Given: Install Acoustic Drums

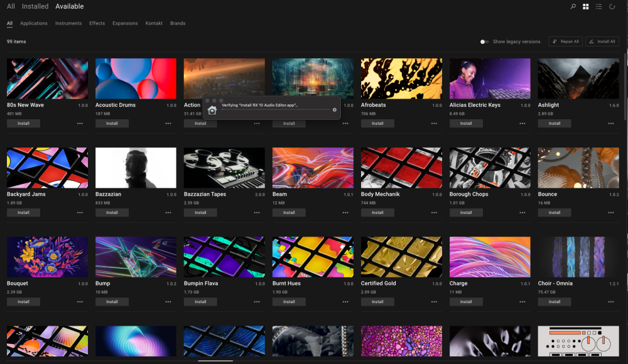Looking at the screenshot, I should 112,124.
